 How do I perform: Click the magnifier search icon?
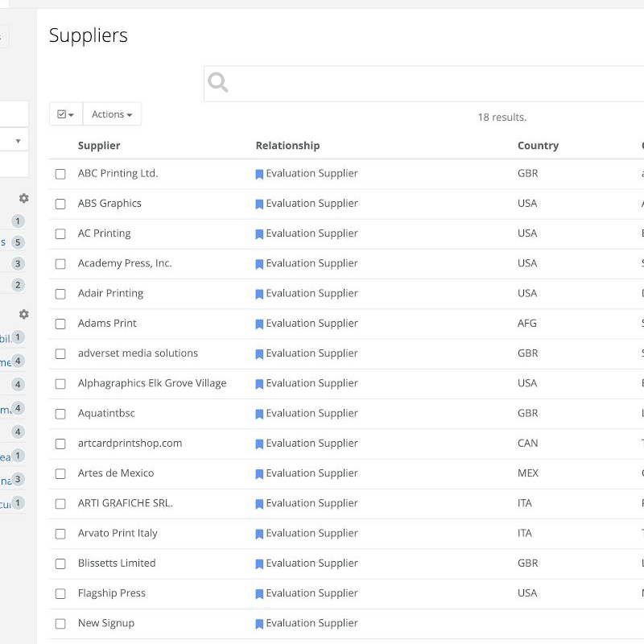point(217,83)
